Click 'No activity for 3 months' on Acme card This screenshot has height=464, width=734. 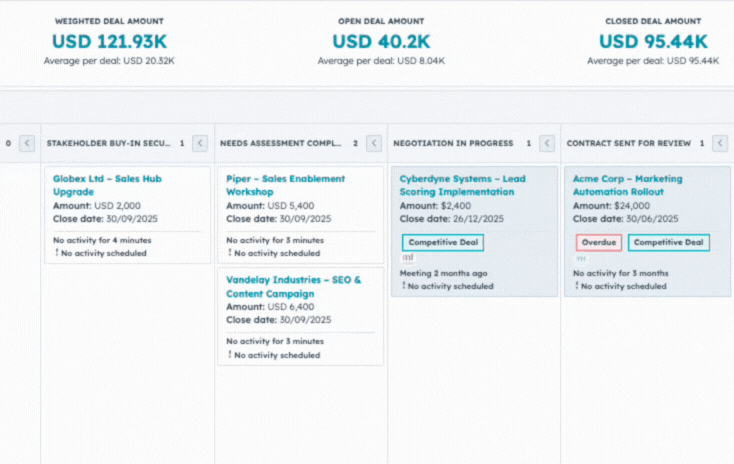coord(621,273)
